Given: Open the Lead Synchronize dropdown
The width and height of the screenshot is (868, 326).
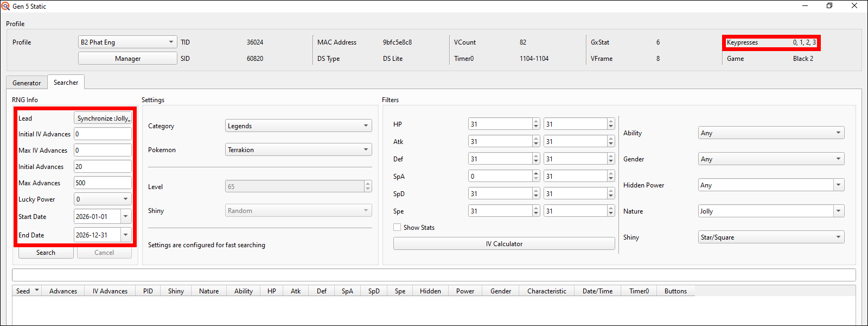Looking at the screenshot, I should point(103,118).
